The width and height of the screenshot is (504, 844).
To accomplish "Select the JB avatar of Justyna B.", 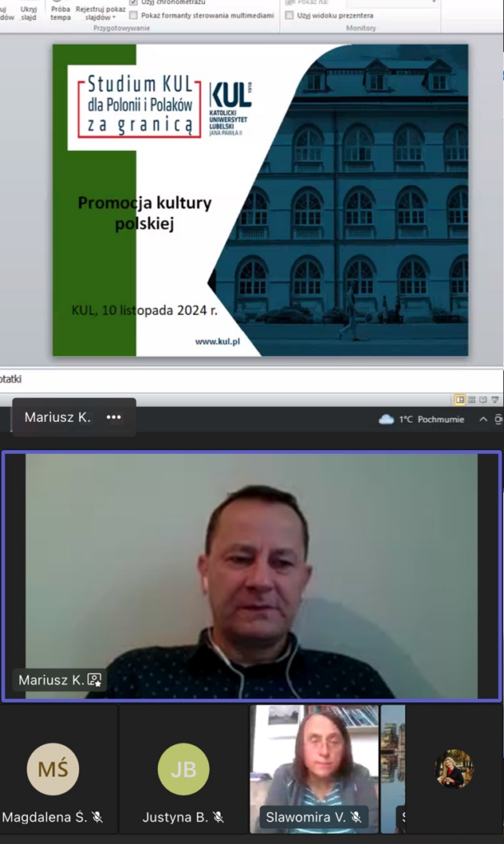I will pyautogui.click(x=184, y=769).
